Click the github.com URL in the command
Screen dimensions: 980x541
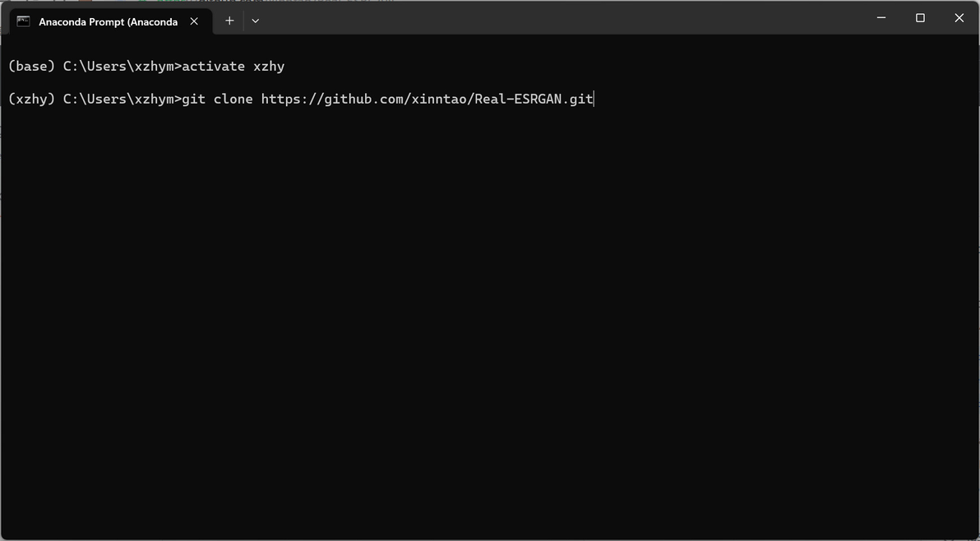click(366, 99)
